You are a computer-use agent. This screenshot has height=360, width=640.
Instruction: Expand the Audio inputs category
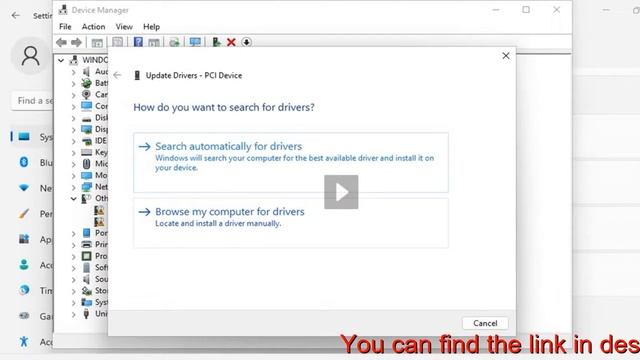pyautogui.click(x=73, y=72)
